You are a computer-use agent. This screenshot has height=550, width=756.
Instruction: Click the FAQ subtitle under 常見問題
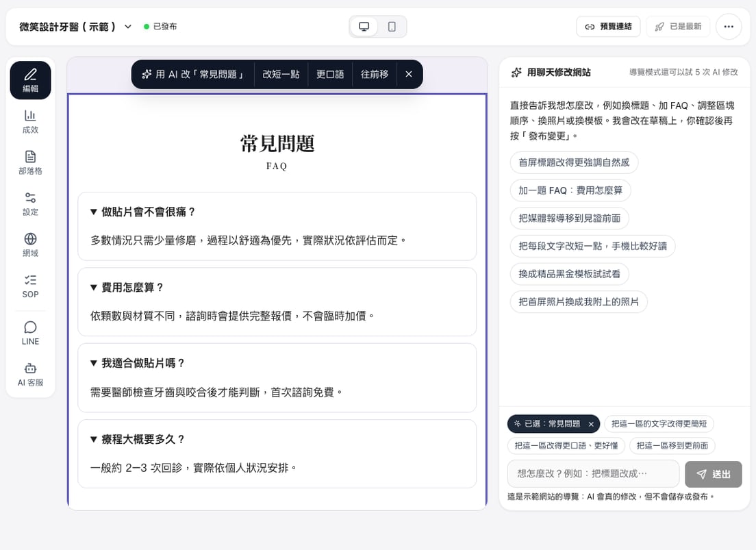(277, 166)
